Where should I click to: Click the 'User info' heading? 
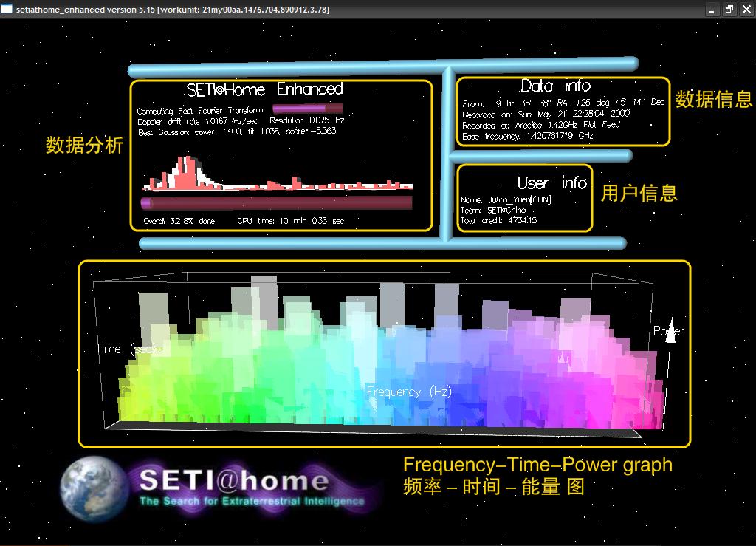pyautogui.click(x=551, y=182)
